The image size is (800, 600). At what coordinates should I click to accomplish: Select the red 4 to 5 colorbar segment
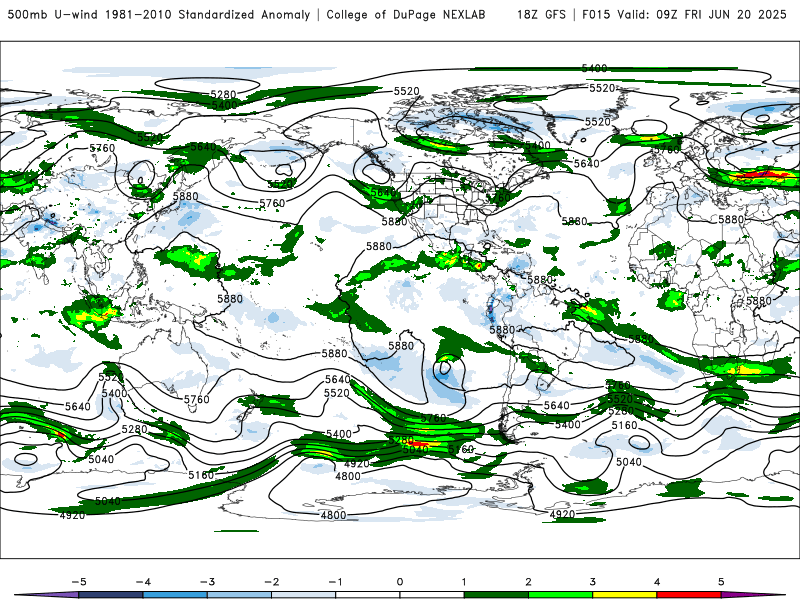[689, 595]
